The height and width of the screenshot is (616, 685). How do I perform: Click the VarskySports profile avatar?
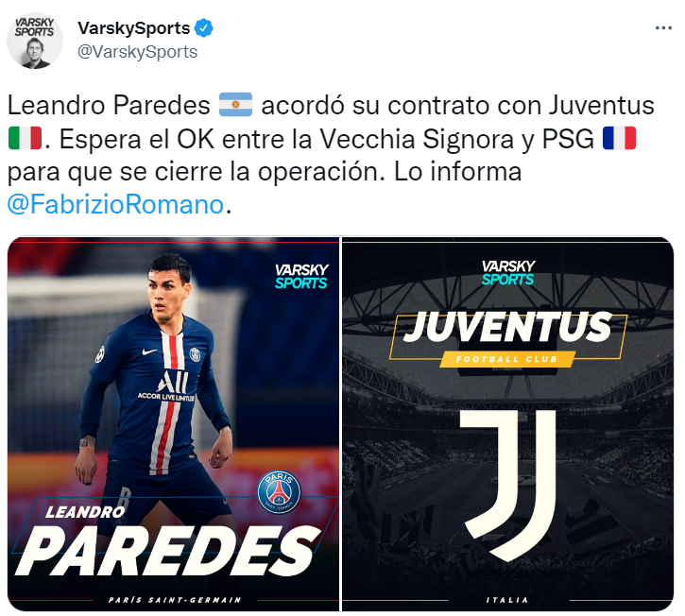point(35,41)
